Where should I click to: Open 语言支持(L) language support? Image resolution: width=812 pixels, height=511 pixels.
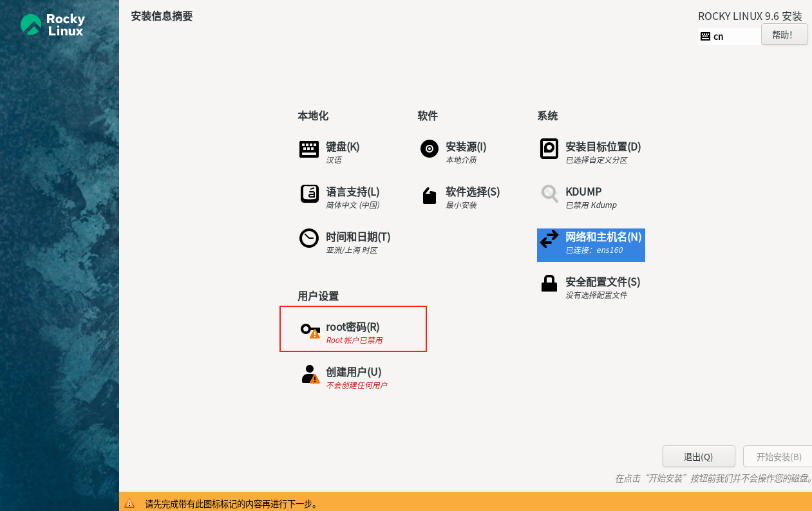(x=353, y=192)
